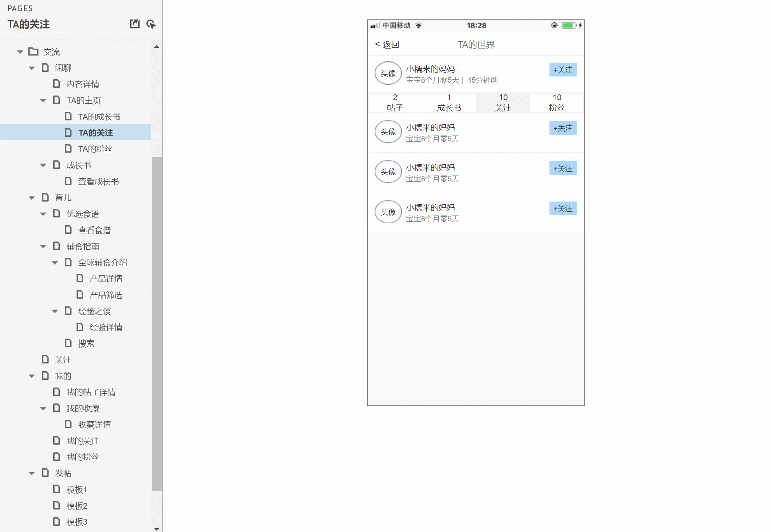Collapse the TA的主页 branch
This screenshot has height=532, width=771.
point(43,101)
